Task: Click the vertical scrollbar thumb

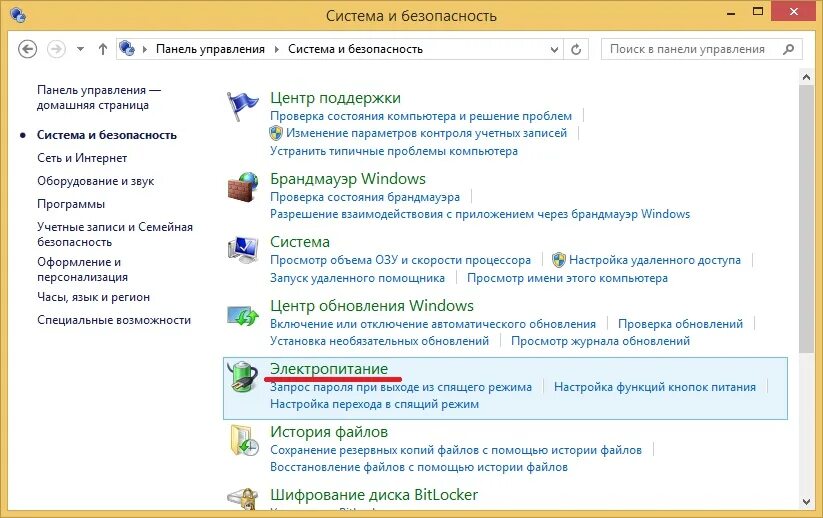Action: point(806,218)
